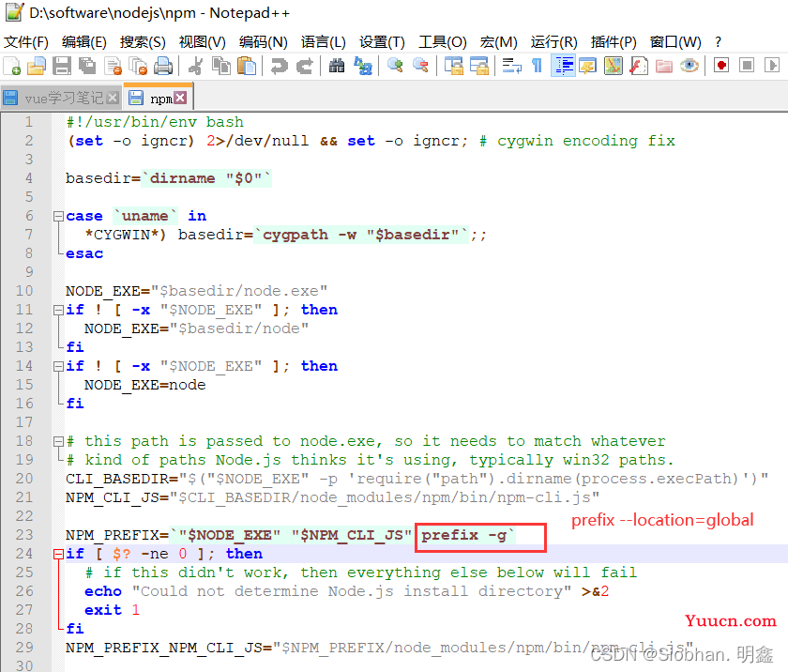Click the Close All documents icon
Viewport: 788px width, 672px height.
click(138, 66)
